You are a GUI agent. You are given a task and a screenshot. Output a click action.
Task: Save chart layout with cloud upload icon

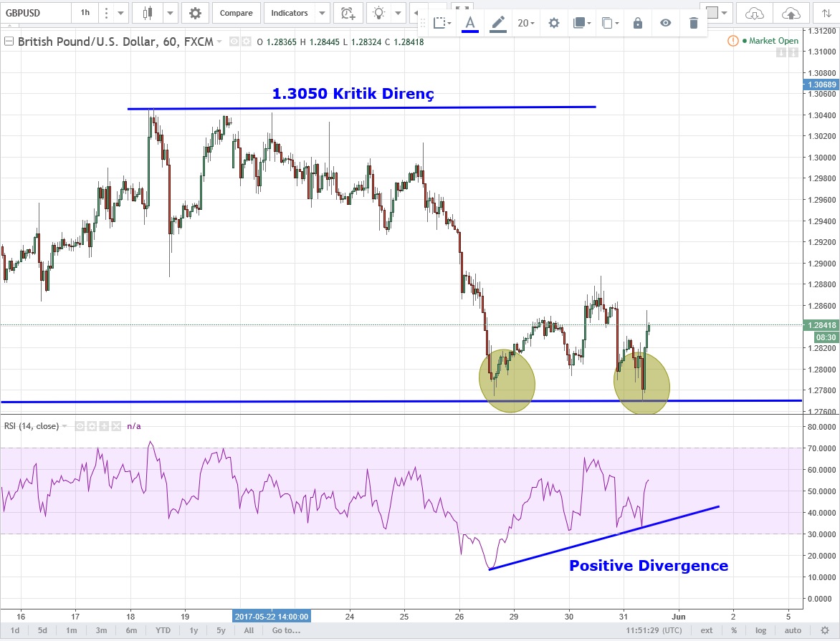[791, 14]
